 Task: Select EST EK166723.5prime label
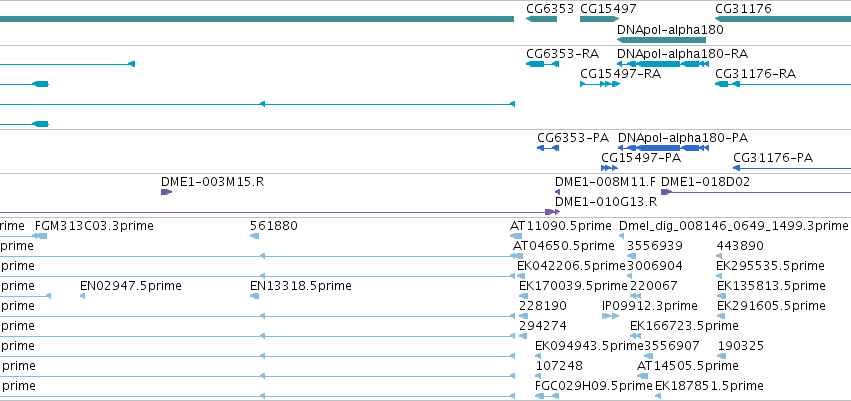coord(684,326)
